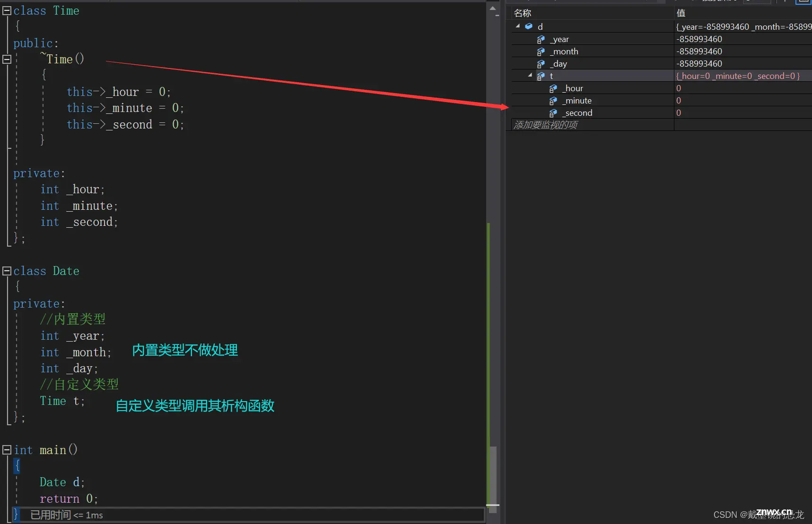Screen dimensions: 812x524
Task: Click the 'int _month;' declaration
Action: click(x=76, y=352)
